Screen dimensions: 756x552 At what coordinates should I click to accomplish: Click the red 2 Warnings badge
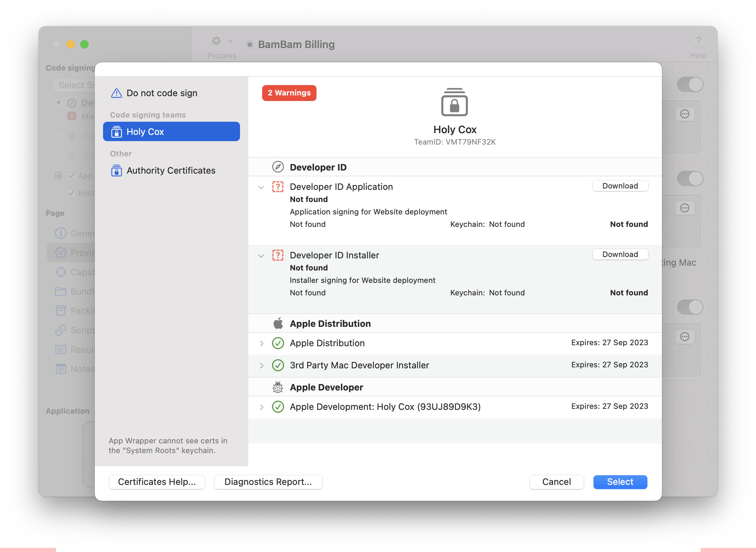click(289, 93)
